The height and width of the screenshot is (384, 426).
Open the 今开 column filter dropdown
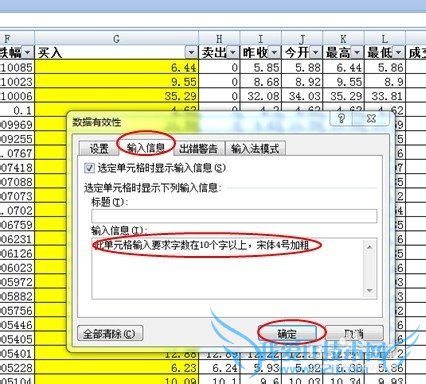(315, 53)
